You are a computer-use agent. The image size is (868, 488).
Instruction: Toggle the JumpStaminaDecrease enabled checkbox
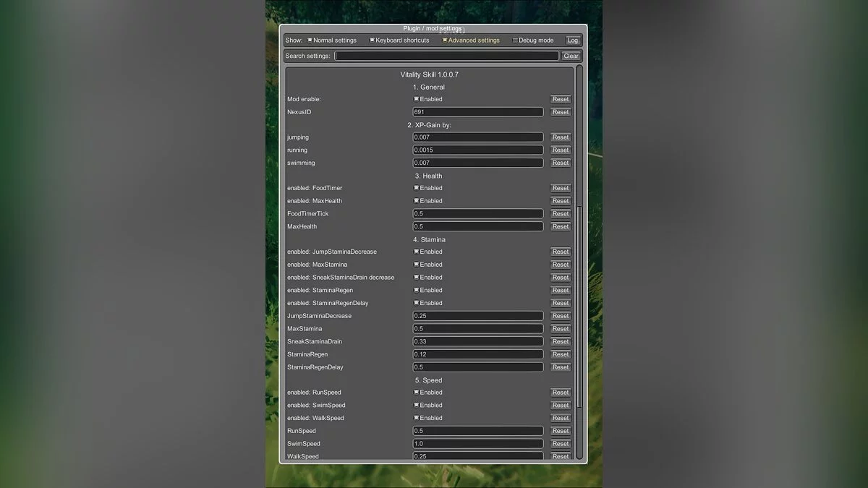(417, 252)
